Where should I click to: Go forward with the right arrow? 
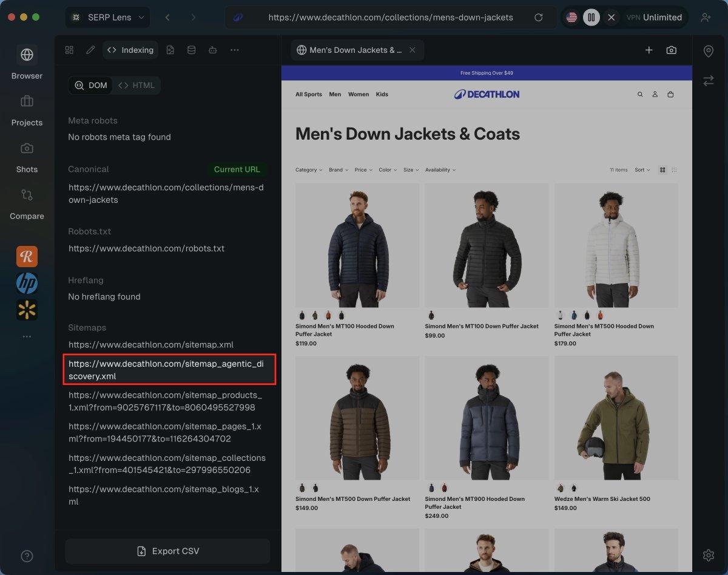point(194,18)
